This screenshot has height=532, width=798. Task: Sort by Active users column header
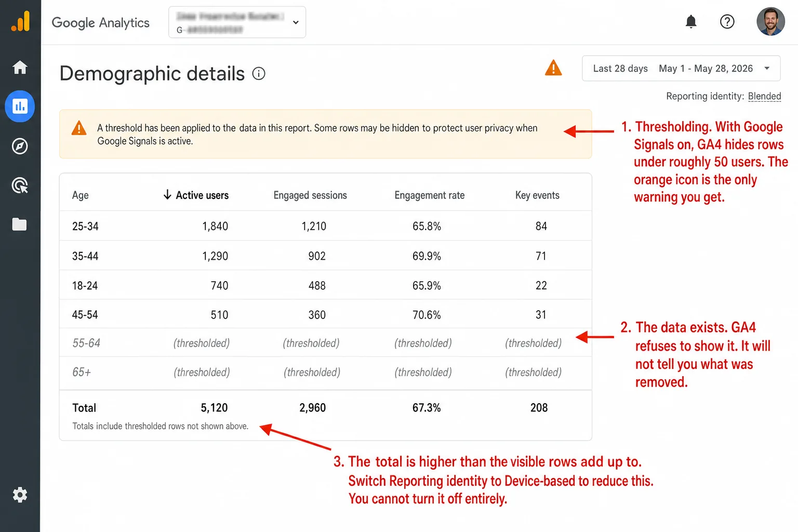tap(202, 195)
